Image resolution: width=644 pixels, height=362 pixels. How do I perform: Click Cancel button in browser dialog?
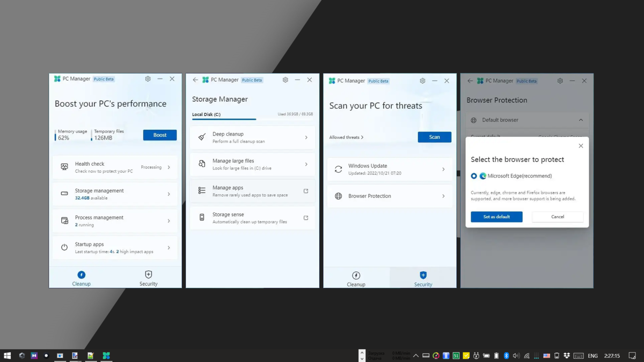(x=558, y=217)
